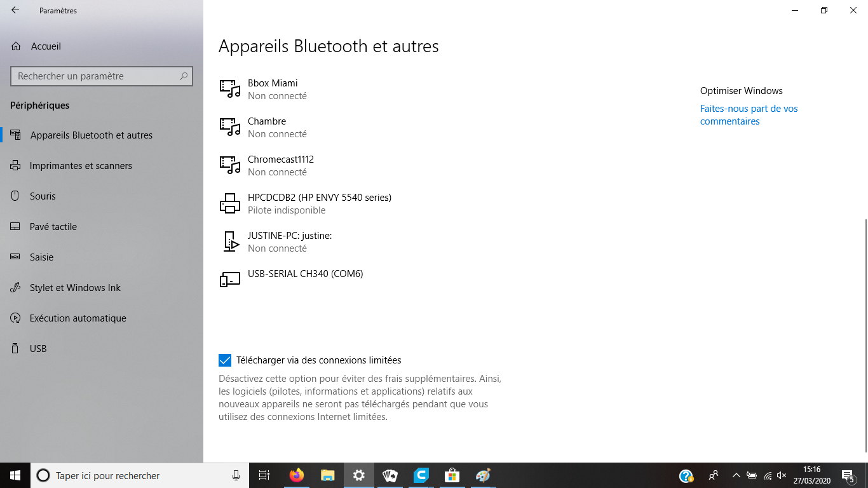
Task: Select HPCDCDB2 (HP ENVY 5540 series) entry
Action: tap(320, 198)
